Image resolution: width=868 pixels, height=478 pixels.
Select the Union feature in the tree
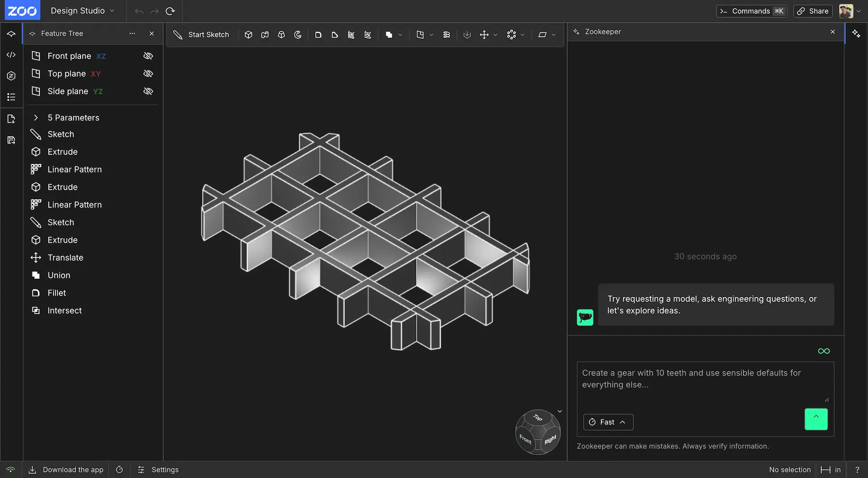(59, 275)
